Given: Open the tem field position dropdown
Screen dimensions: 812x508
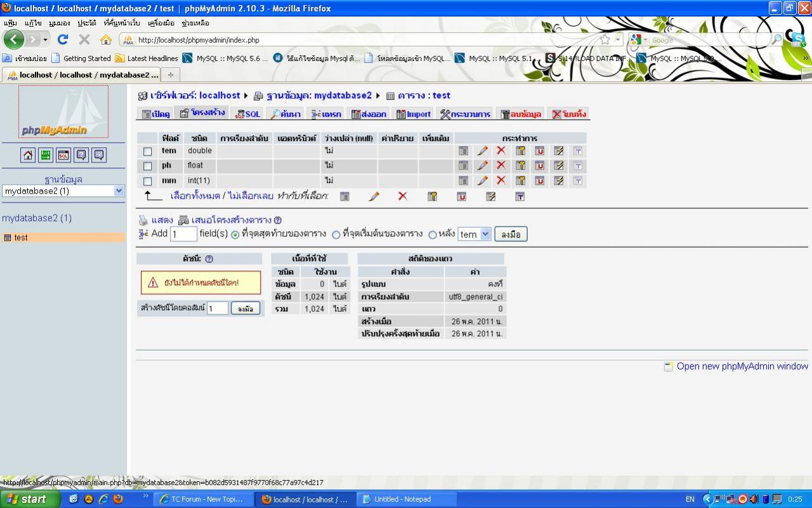Looking at the screenshot, I should pyautogui.click(x=475, y=234).
